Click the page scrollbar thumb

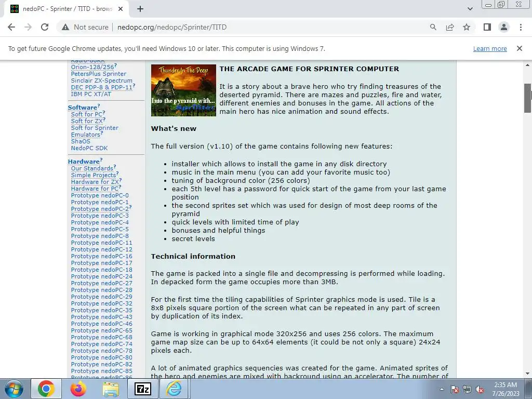pyautogui.click(x=528, y=98)
